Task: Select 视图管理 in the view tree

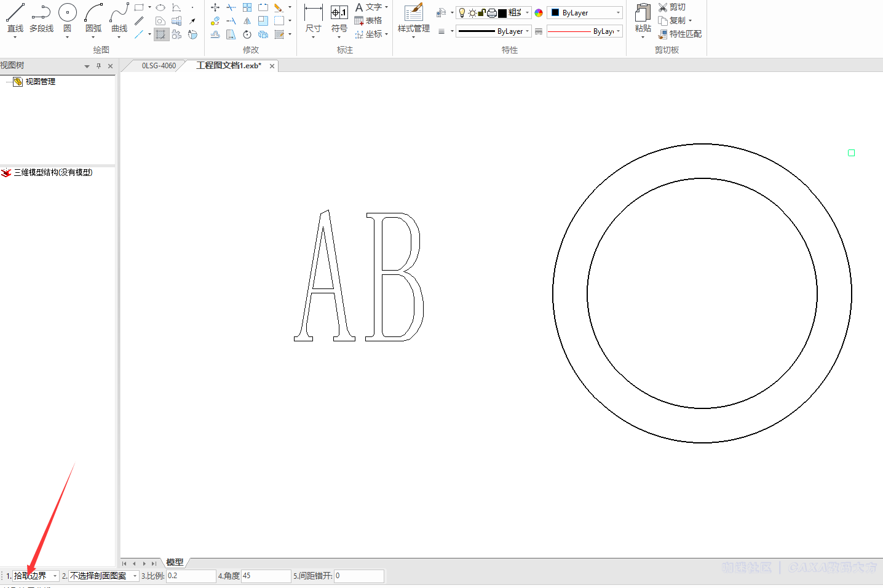Action: point(40,82)
